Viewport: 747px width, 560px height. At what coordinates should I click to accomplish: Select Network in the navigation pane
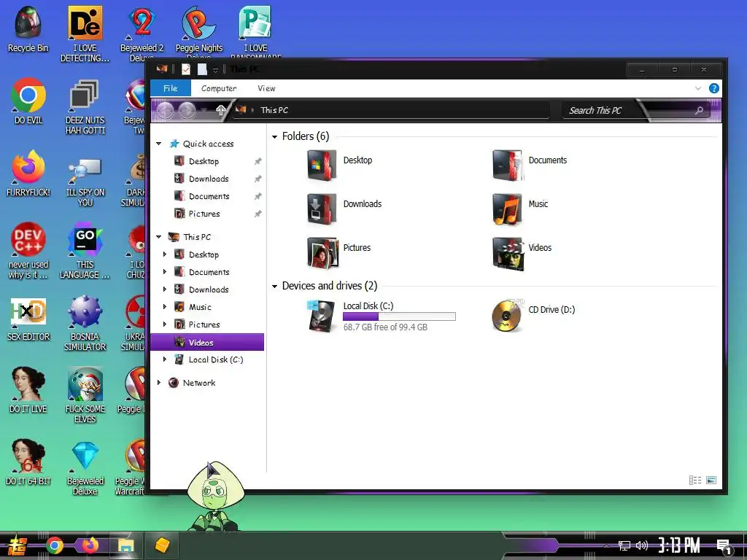click(198, 382)
